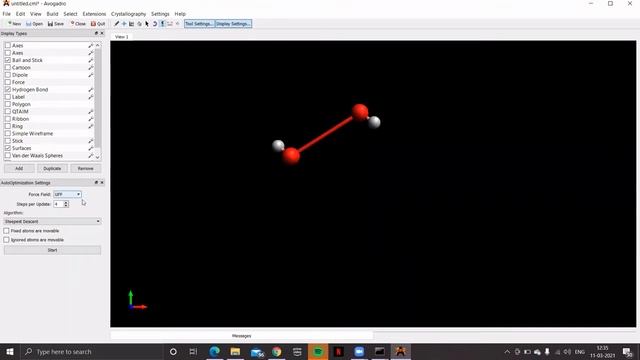640x360 pixels.
Task: Select the Draw pencil tool
Action: [x=116, y=24]
